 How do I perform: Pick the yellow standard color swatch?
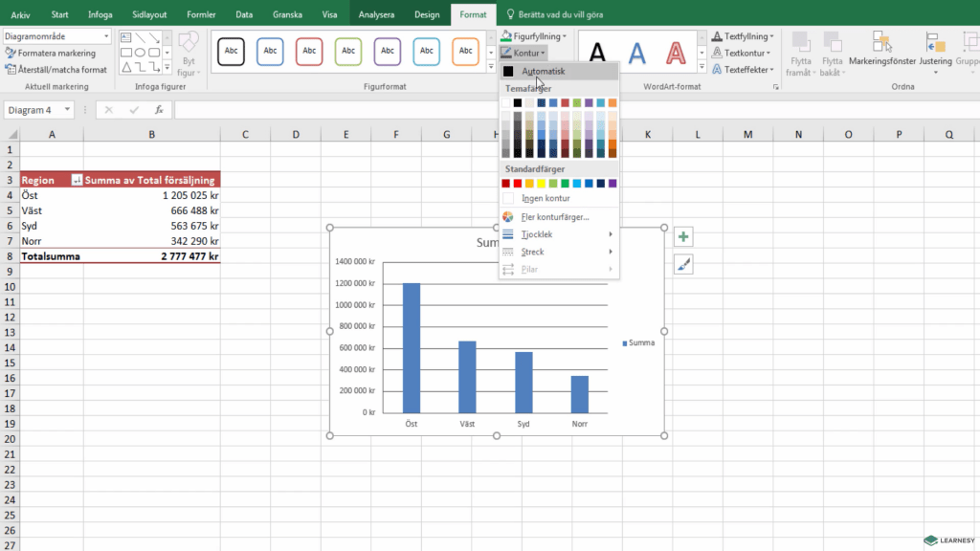tap(543, 184)
